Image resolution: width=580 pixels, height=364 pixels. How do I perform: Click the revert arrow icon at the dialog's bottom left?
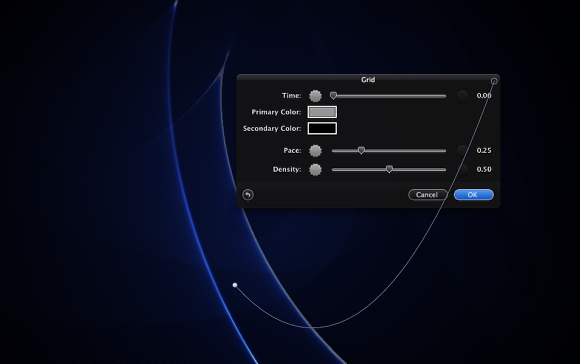[x=248, y=195]
